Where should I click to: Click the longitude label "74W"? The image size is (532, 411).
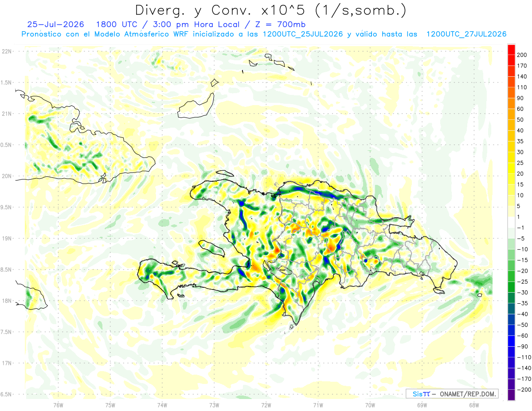pyautogui.click(x=162, y=405)
